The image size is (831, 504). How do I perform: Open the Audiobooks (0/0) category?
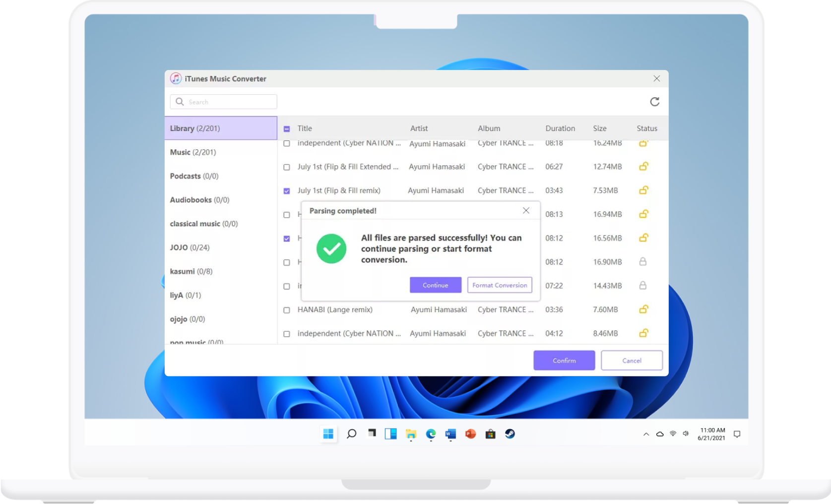pos(221,199)
